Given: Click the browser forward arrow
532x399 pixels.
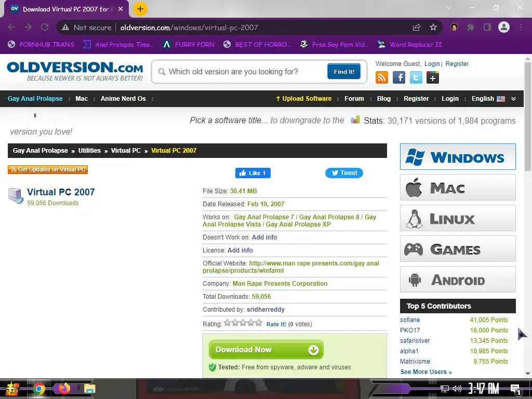Looking at the screenshot, I should tap(28, 27).
